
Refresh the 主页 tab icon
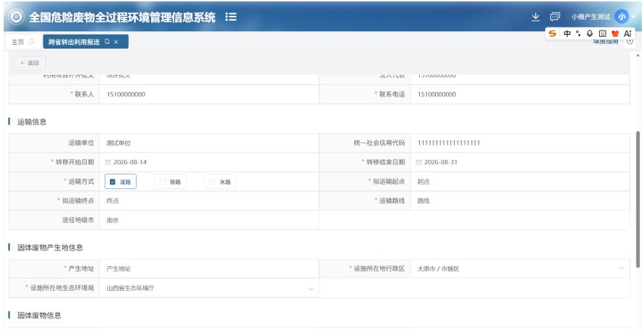coord(32,41)
